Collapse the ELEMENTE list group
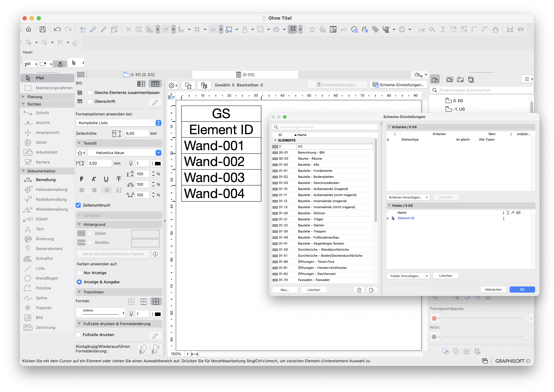 coord(275,140)
